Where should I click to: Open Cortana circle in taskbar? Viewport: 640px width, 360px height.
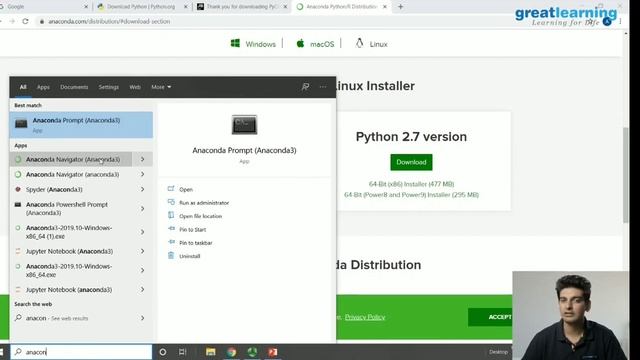162,352
